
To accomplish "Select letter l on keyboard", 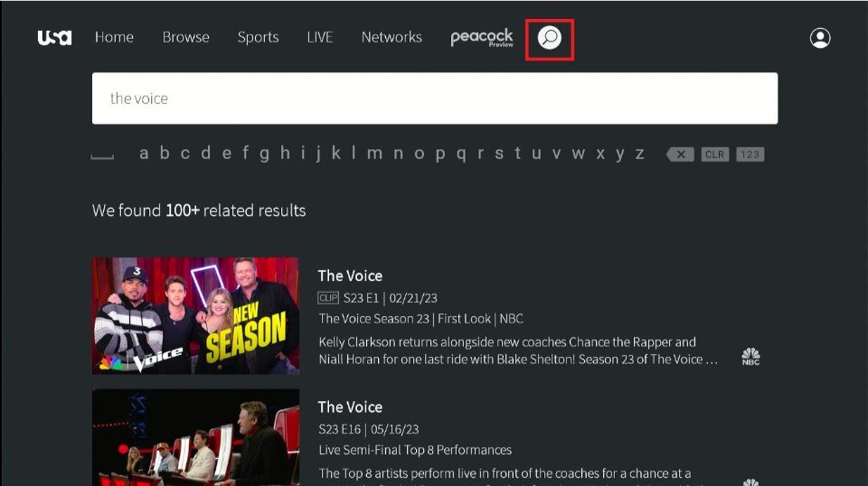I will 354,152.
